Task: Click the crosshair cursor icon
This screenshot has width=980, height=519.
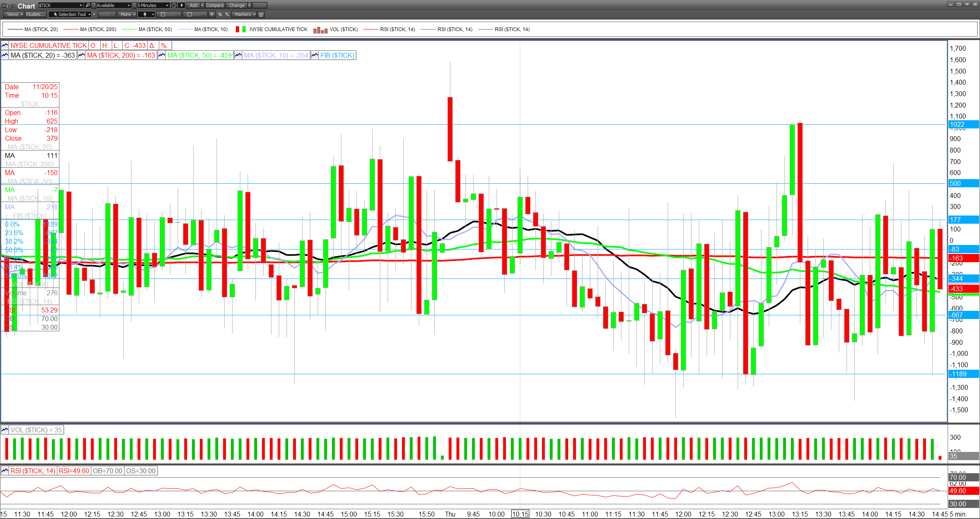Action: point(212,14)
